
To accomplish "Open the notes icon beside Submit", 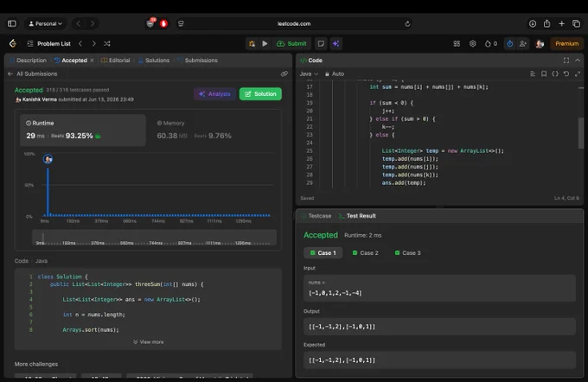I will point(321,44).
